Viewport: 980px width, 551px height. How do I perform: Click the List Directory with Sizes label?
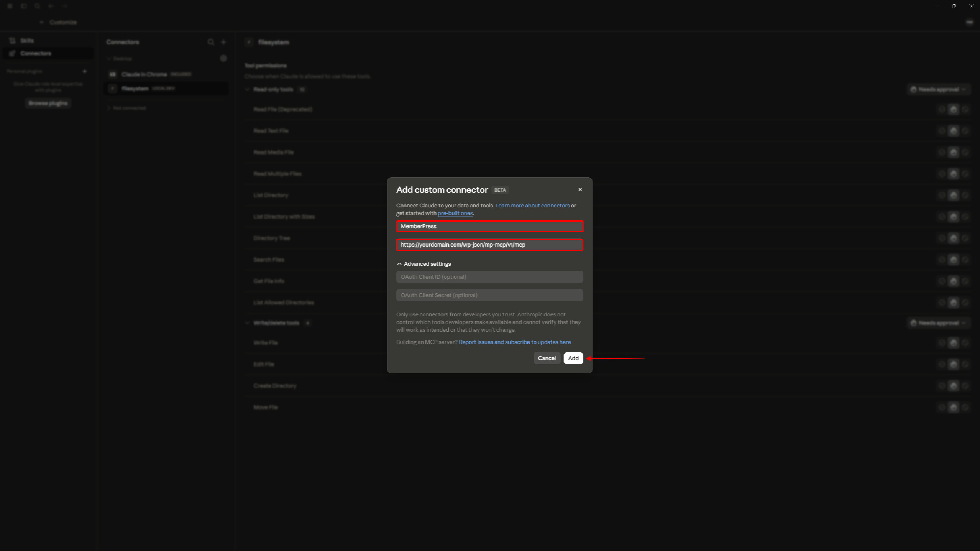click(x=284, y=217)
